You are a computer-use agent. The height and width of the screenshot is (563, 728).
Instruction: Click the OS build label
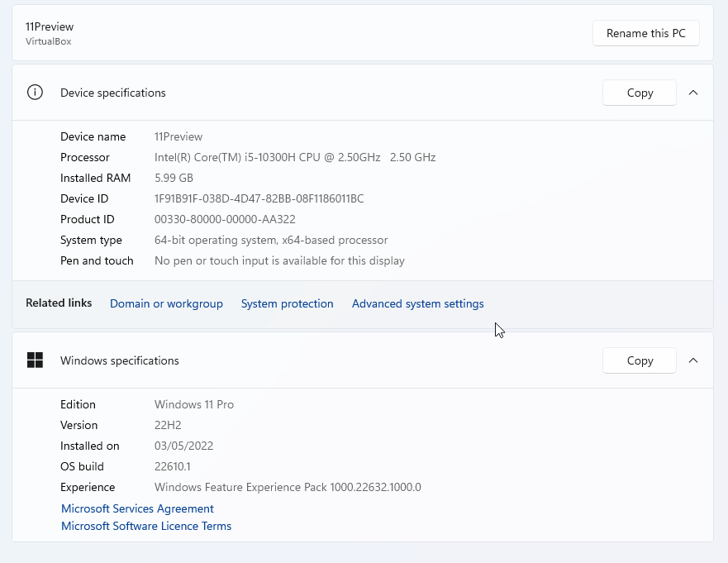[x=82, y=466]
